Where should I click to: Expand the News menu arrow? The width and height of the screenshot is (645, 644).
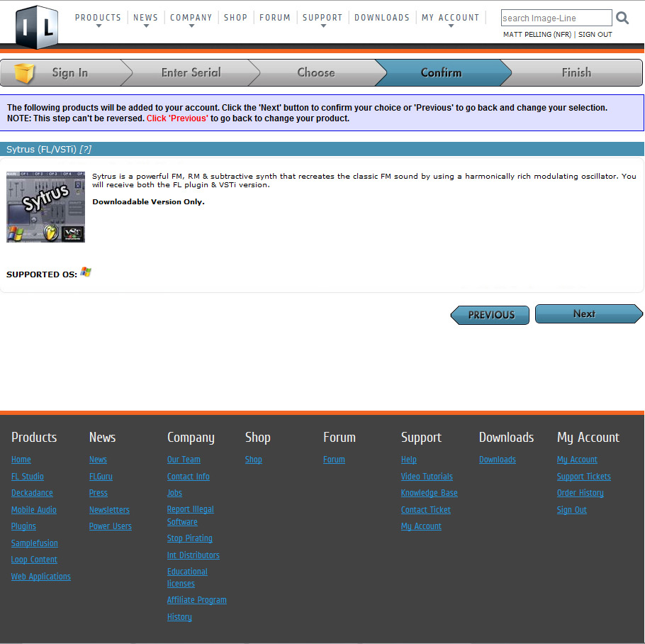pos(146,26)
